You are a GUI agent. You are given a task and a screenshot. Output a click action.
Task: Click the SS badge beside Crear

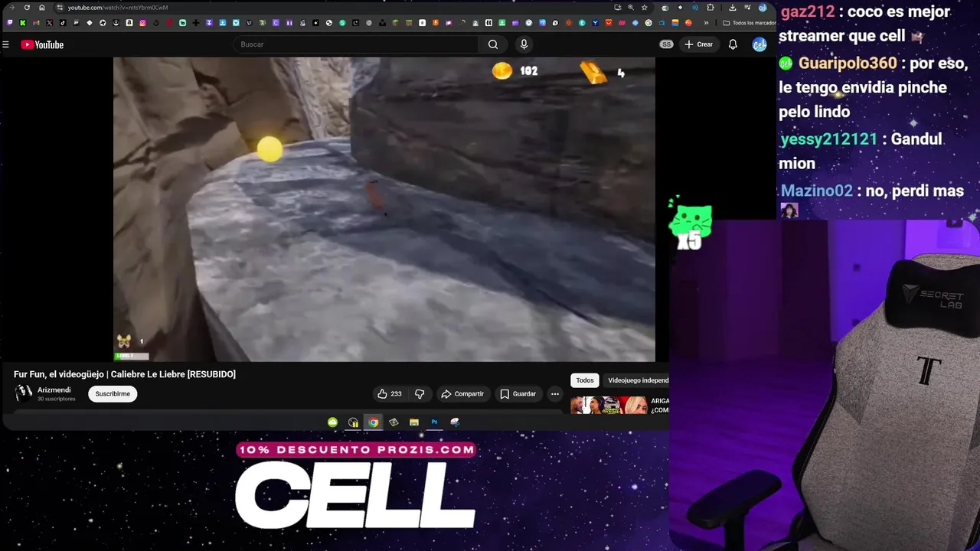point(666,44)
